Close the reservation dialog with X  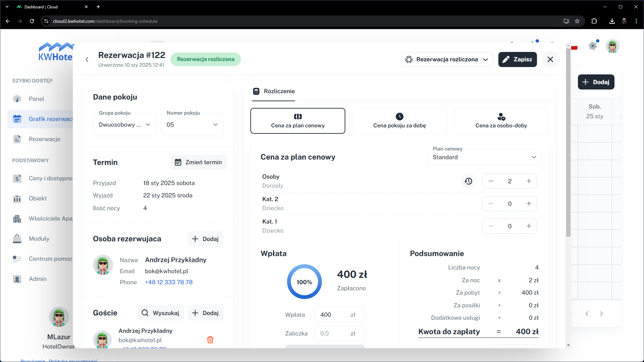point(550,59)
